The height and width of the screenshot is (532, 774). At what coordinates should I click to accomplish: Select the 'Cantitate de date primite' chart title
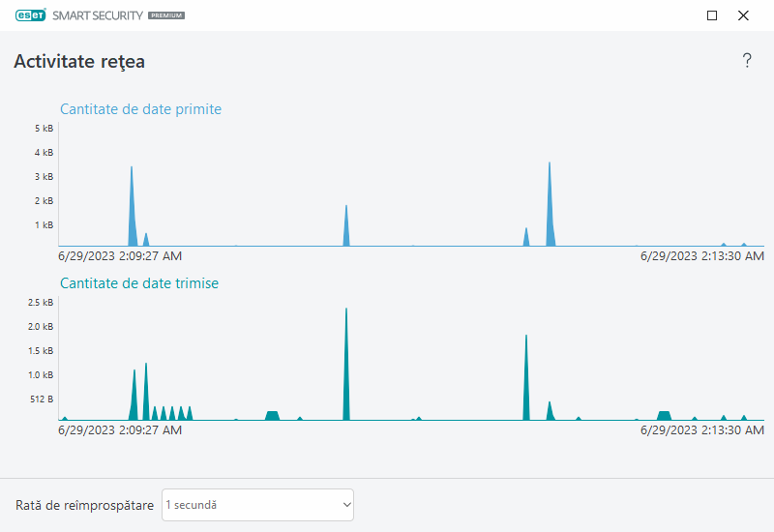click(x=140, y=109)
